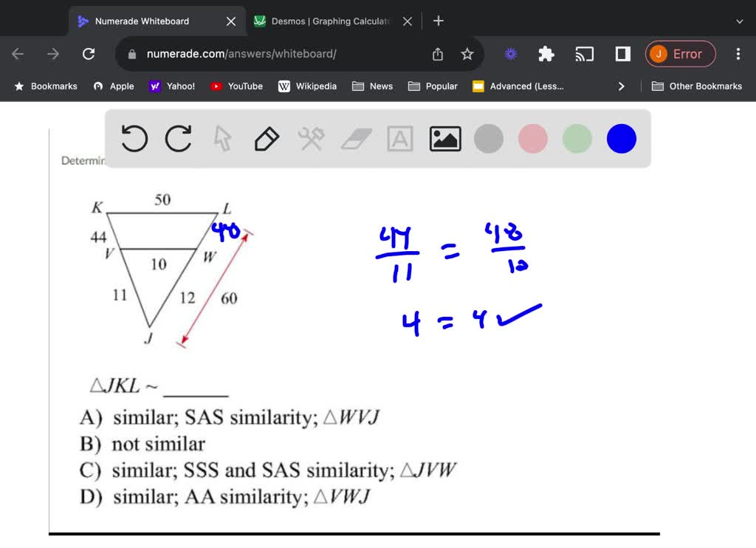
Task: Open the Insert Image tool
Action: (444, 138)
